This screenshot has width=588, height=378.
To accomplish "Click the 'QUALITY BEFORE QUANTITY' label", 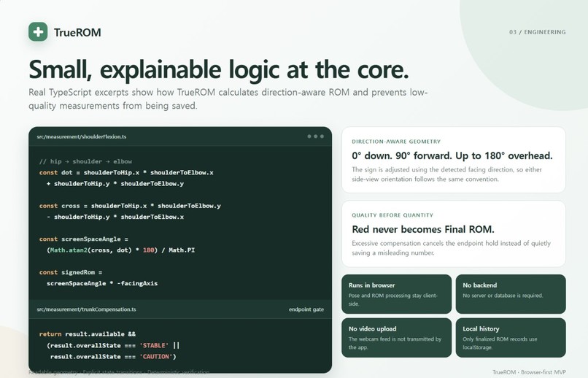I will coord(392,215).
